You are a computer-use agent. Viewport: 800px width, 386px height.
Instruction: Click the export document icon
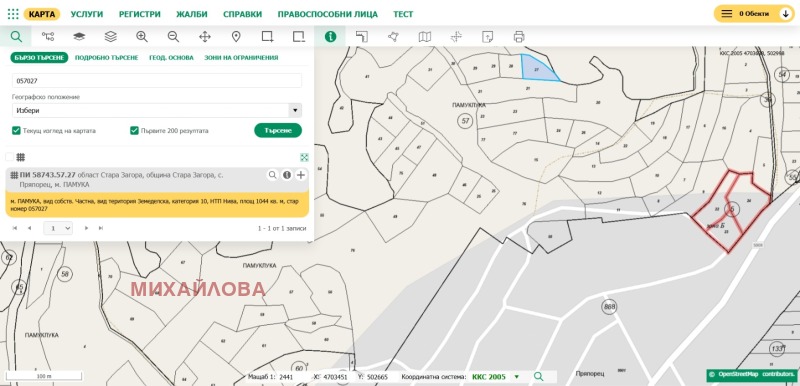tap(488, 37)
